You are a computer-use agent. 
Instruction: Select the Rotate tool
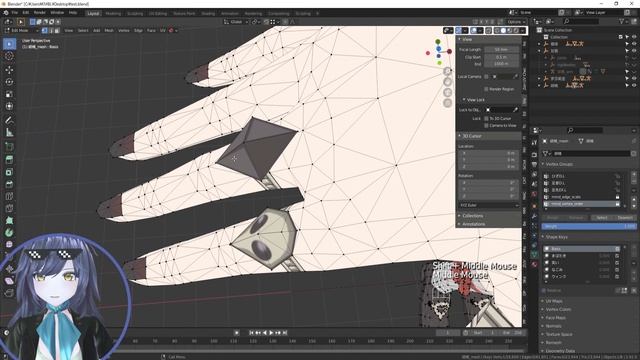[9, 82]
